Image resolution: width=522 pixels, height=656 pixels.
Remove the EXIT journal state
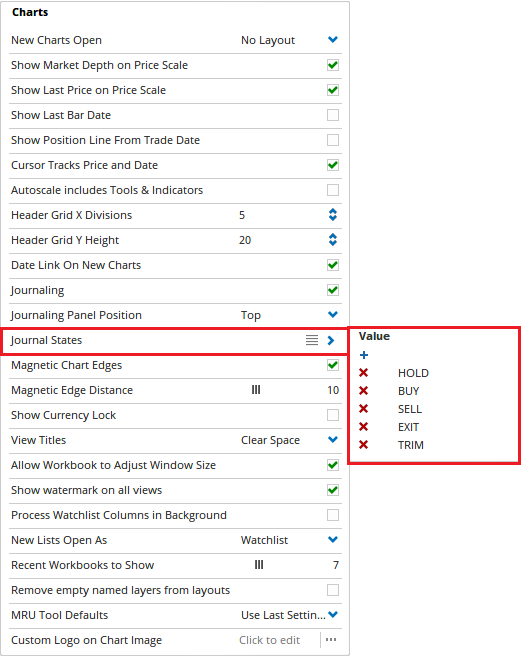(363, 427)
